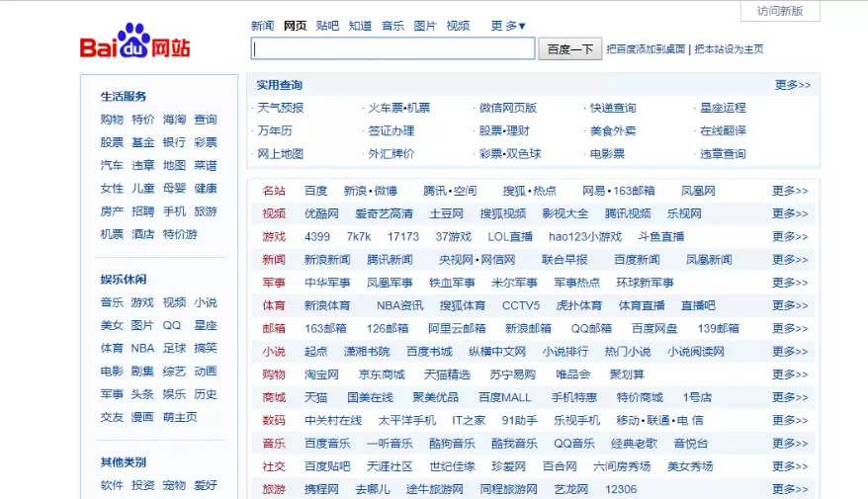The width and height of the screenshot is (868, 499).
Task: Switch to the 贴吧 search tab
Action: [327, 26]
